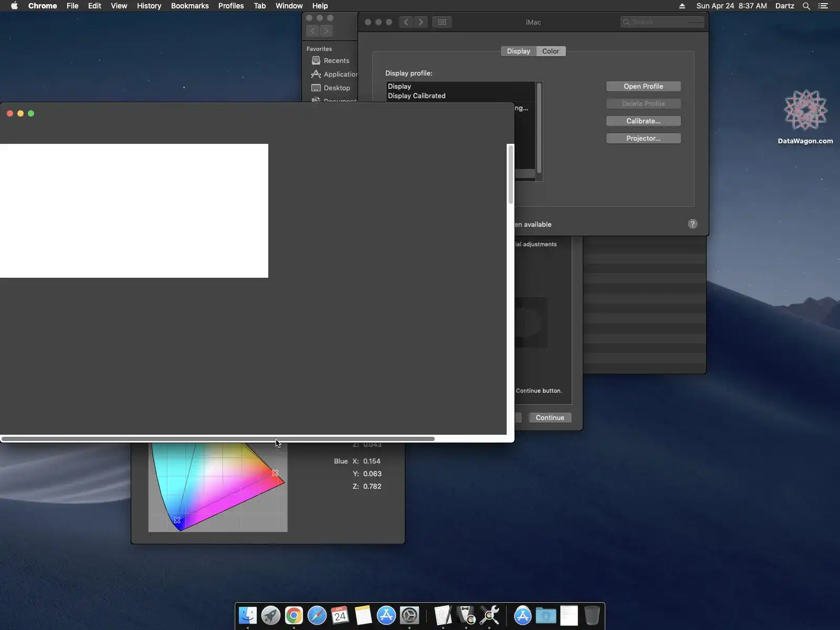Click the display profile list scrollbar

pyautogui.click(x=539, y=128)
